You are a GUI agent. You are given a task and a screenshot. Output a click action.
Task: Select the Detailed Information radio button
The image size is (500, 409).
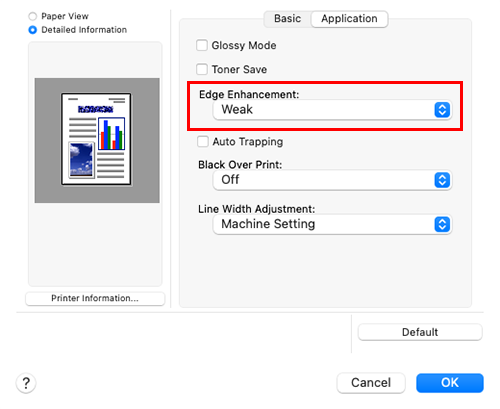point(32,30)
